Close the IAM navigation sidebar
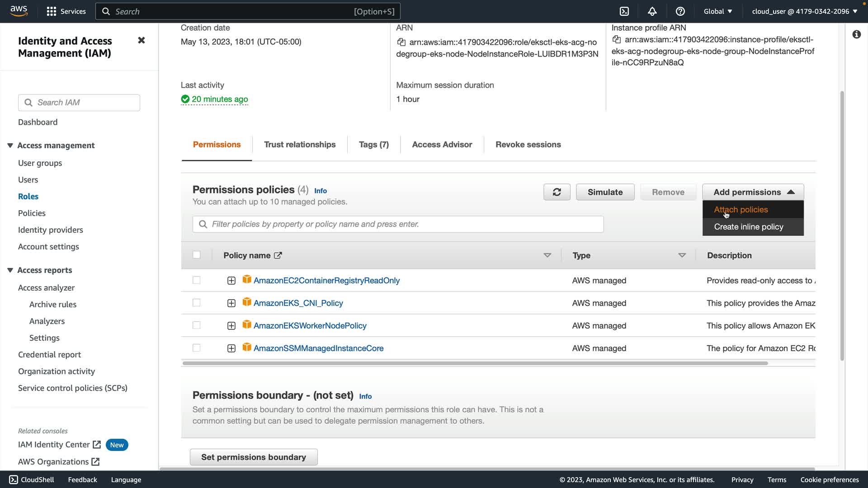 tap(141, 40)
